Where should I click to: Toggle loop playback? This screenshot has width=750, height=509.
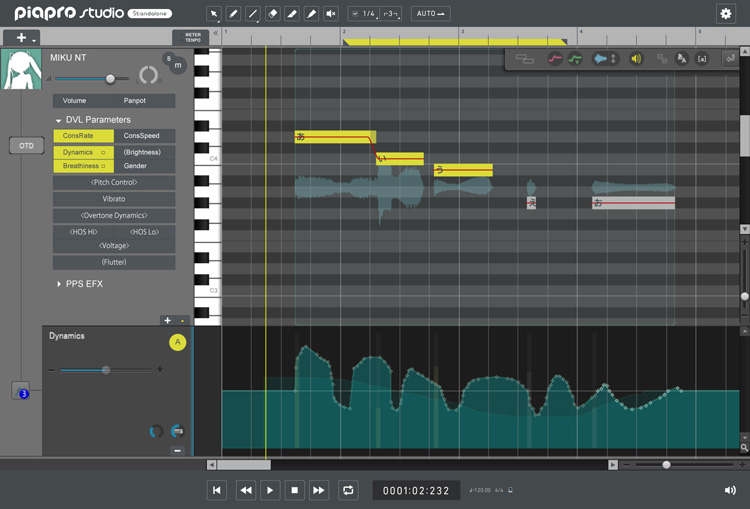tap(348, 490)
